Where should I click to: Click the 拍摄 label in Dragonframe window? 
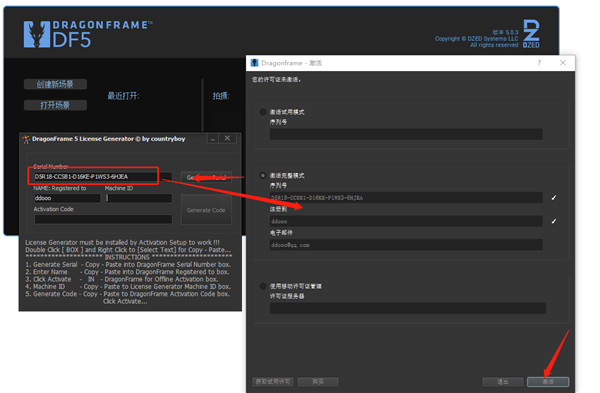[221, 95]
